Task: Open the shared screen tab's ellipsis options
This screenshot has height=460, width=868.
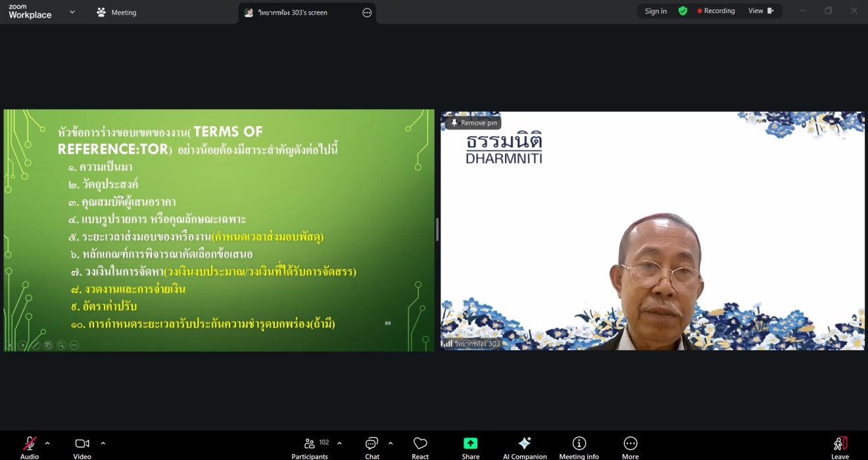Action: (367, 12)
